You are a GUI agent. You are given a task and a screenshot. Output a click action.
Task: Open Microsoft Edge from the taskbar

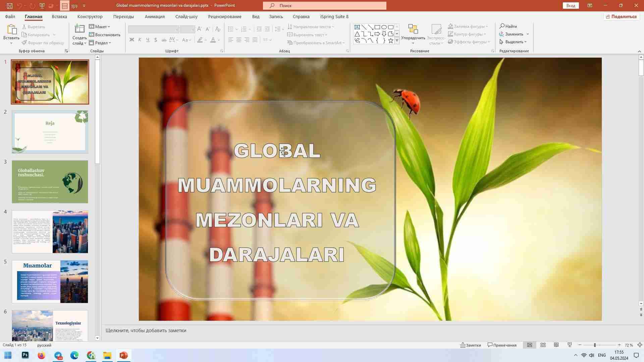[x=74, y=355]
